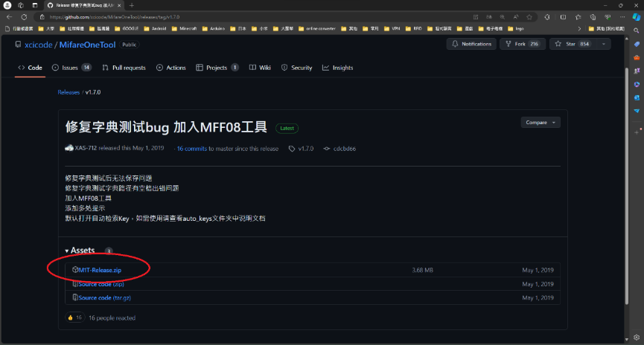Show more bookmarks with the chevron arrow
This screenshot has width=644, height=345.
click(579, 29)
